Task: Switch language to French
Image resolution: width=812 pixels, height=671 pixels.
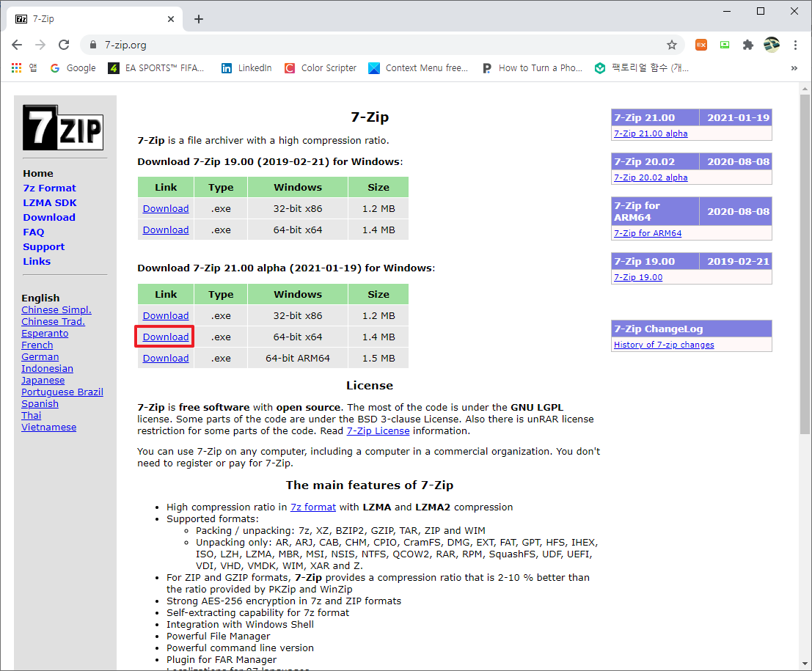Action: [x=37, y=345]
